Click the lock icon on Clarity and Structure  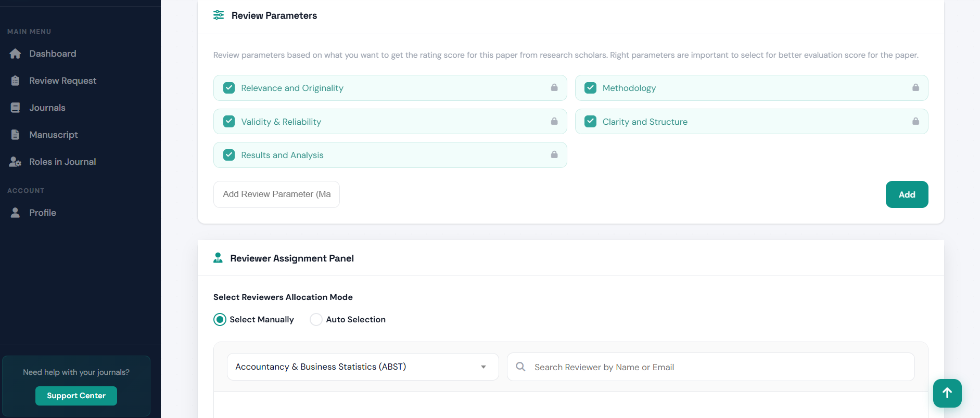pyautogui.click(x=915, y=121)
